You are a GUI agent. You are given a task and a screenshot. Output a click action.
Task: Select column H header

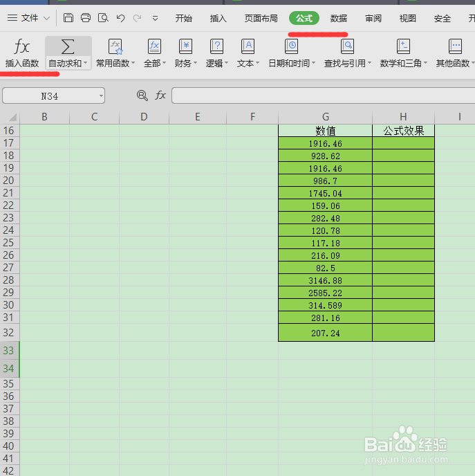coord(403,116)
